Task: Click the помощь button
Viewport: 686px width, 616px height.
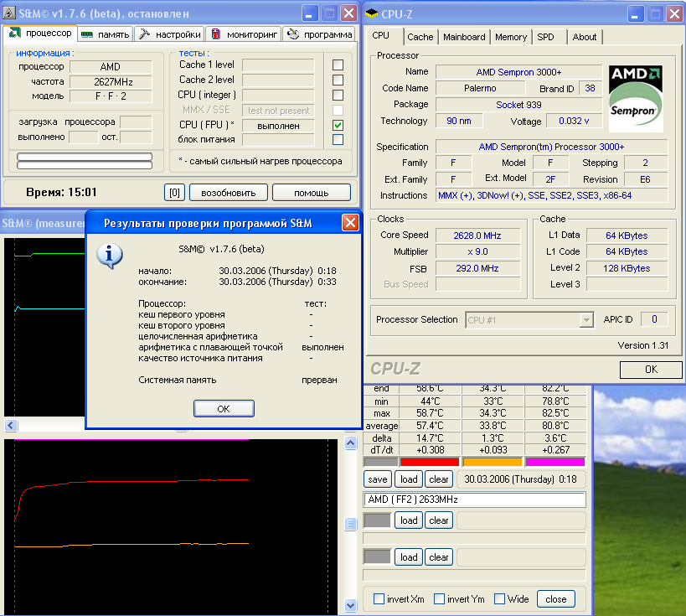Action: 311,193
